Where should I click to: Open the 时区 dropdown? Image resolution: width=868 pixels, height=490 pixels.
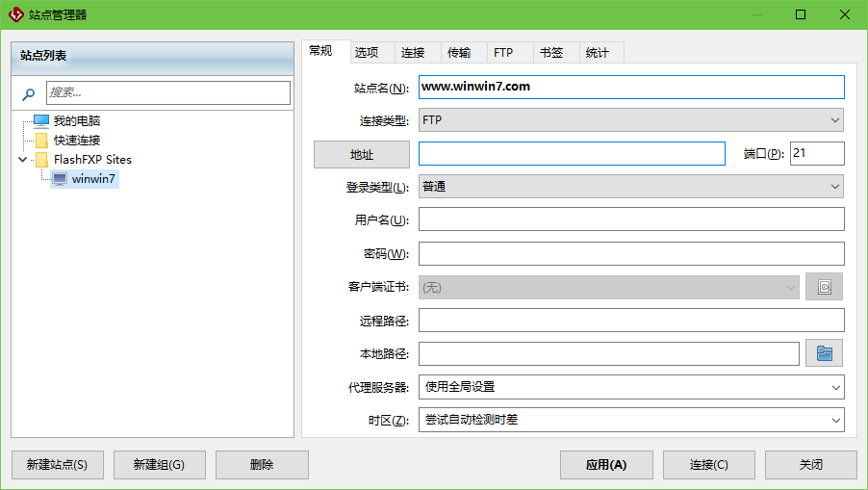631,421
